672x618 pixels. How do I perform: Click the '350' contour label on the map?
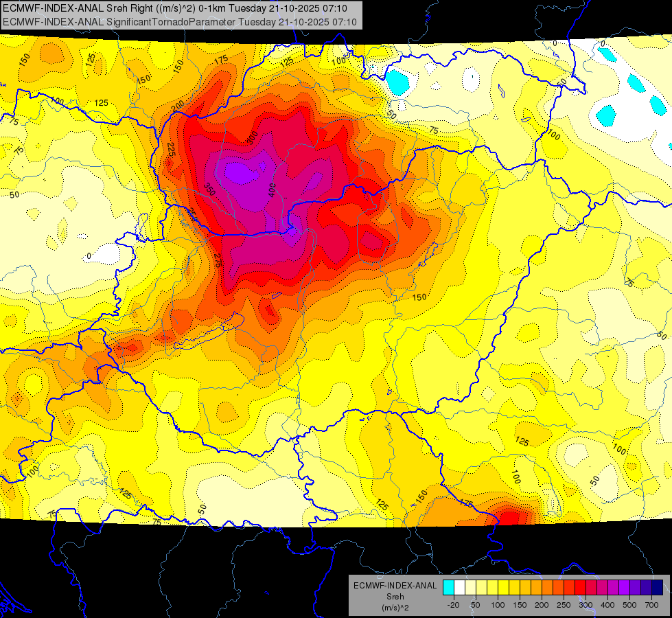pyautogui.click(x=209, y=189)
